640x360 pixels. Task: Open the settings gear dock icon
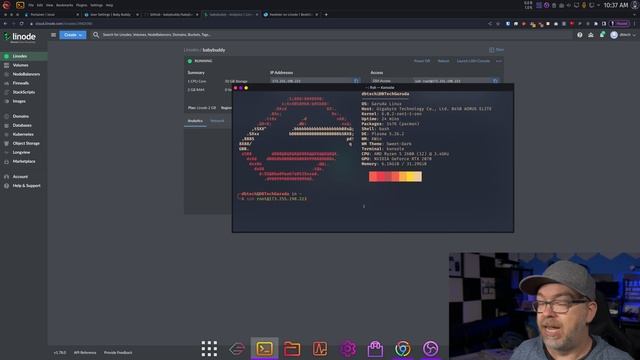point(348,349)
